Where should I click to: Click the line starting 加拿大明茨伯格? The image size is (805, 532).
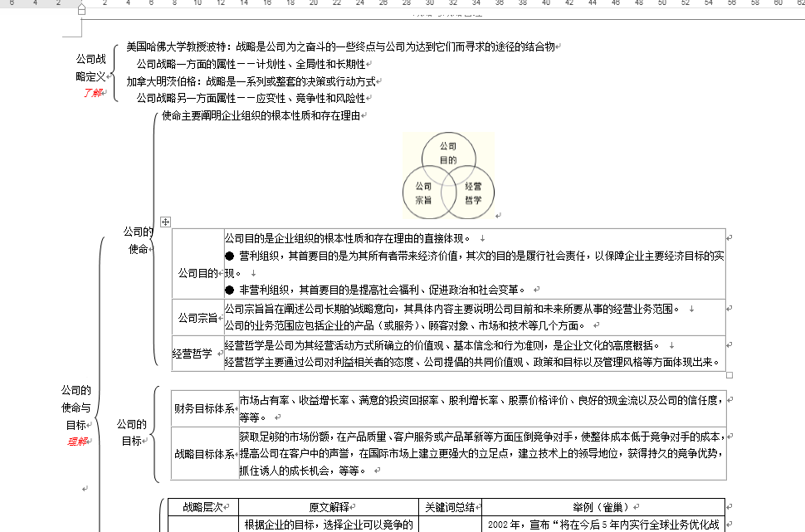(251, 81)
